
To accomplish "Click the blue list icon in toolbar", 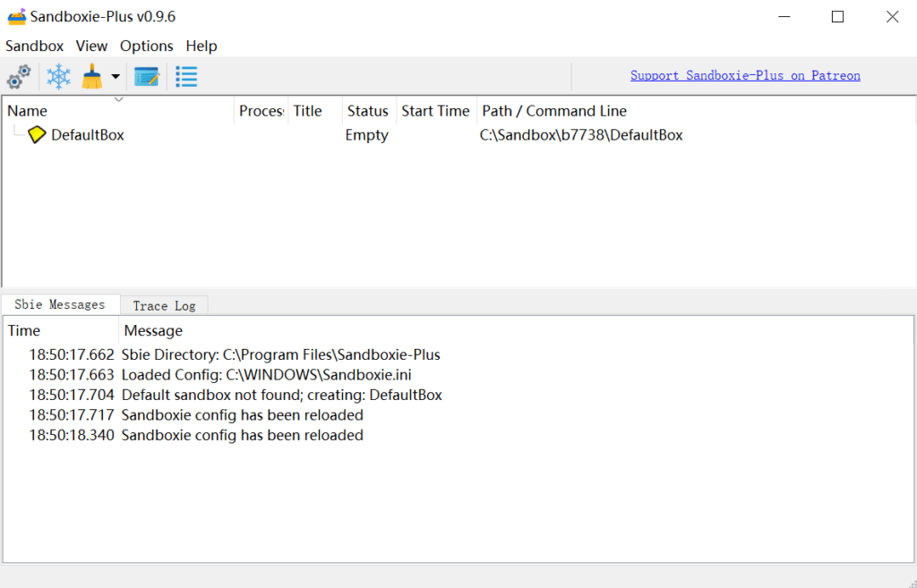I will [186, 77].
